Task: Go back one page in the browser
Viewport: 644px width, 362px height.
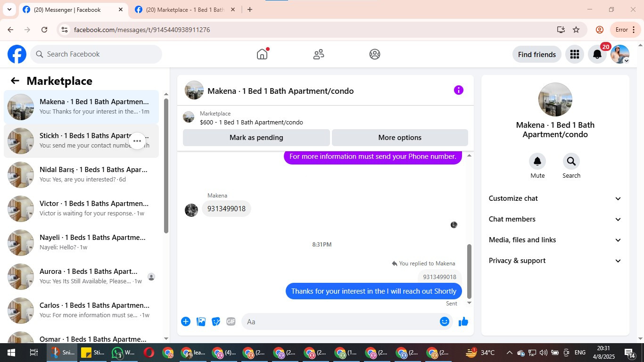Action: point(10,30)
